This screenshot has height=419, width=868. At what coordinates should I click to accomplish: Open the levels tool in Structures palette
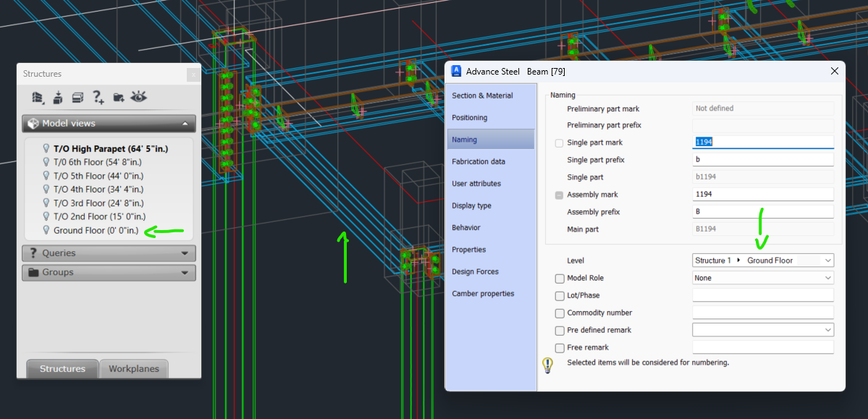click(x=77, y=97)
